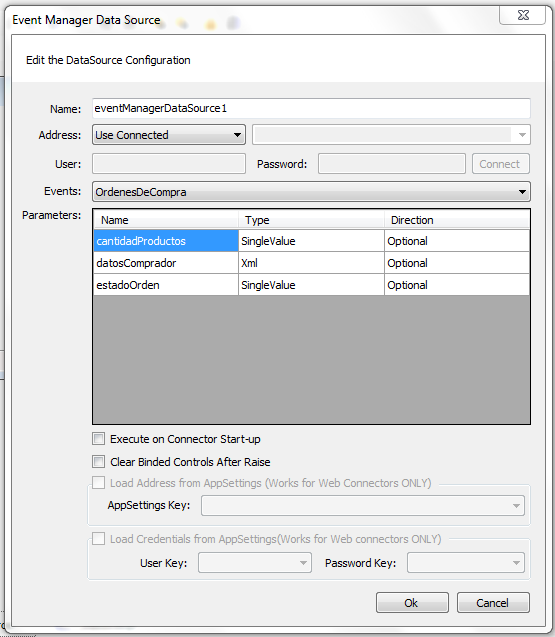Open the address URL combo box arrow
This screenshot has width=555, height=637.
[522, 135]
